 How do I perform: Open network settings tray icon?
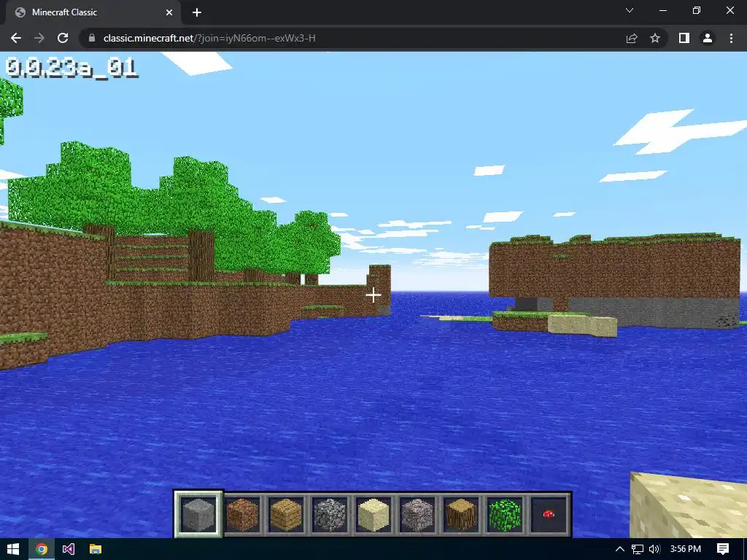point(637,549)
